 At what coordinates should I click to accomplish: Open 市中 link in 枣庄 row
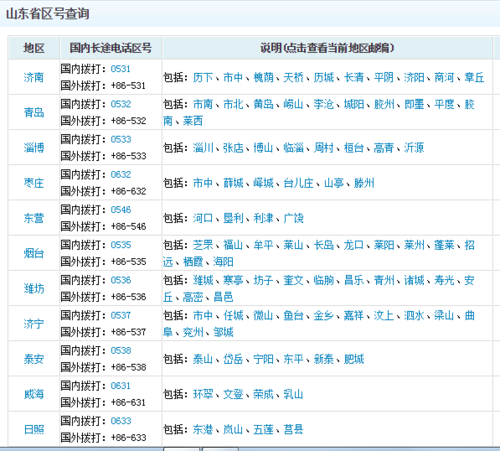click(x=203, y=183)
